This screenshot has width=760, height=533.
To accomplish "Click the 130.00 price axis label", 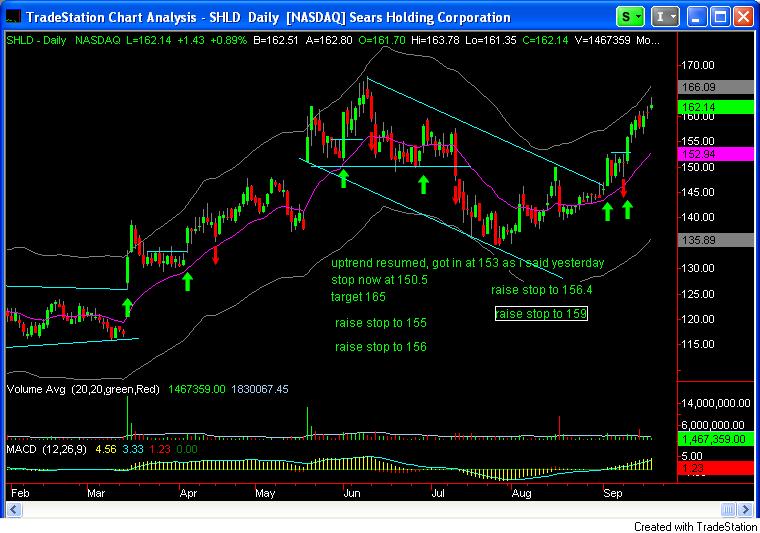I will (698, 268).
